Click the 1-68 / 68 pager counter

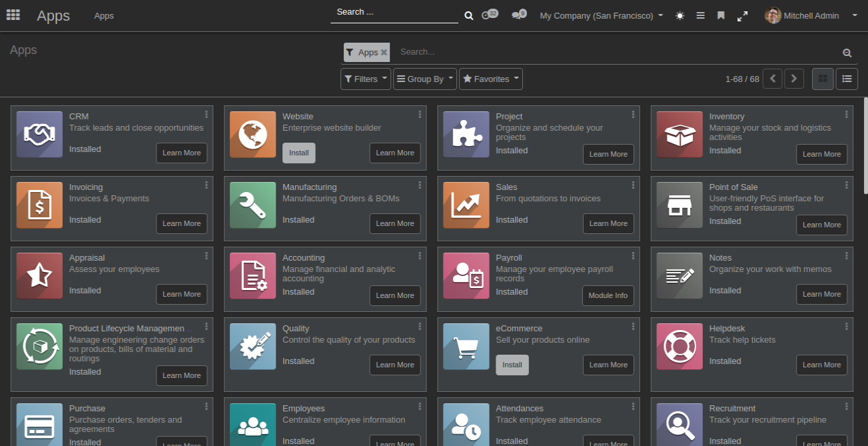click(742, 79)
